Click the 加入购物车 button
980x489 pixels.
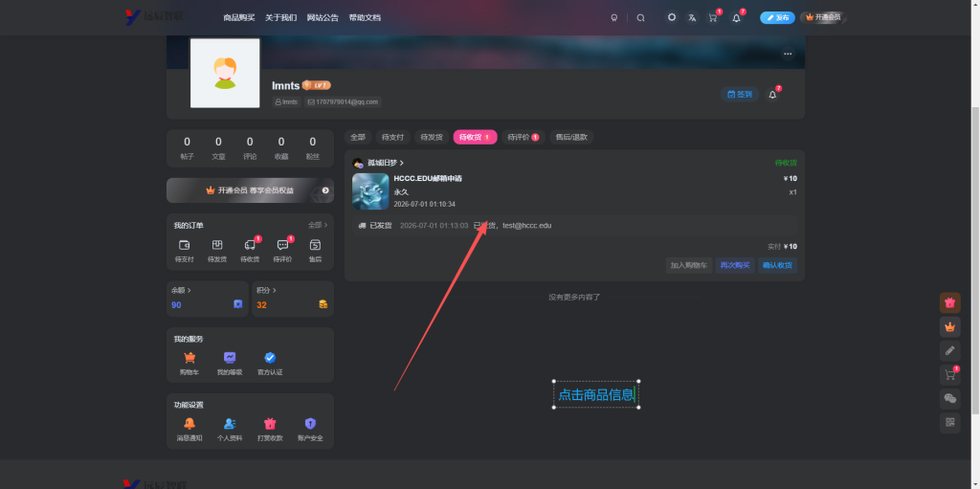(689, 265)
